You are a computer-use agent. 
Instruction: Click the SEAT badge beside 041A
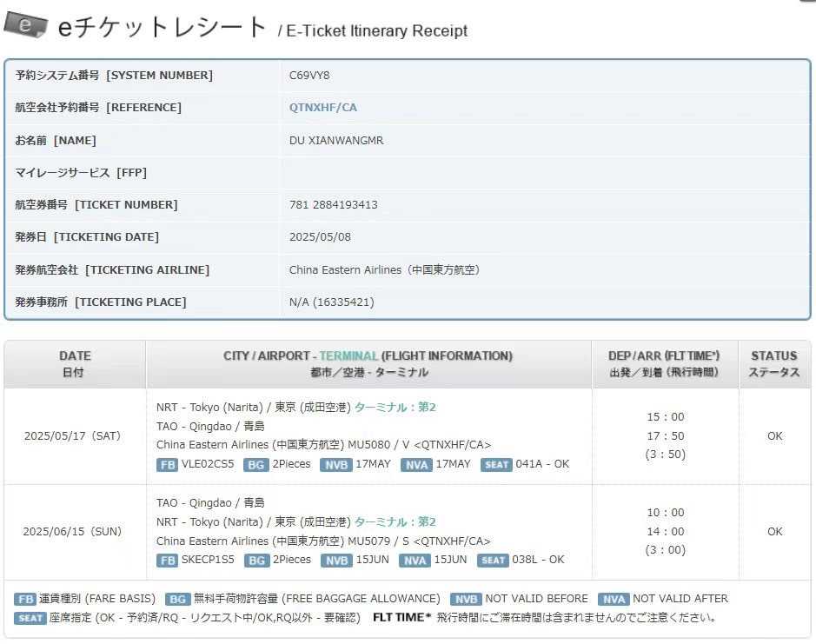496,465
